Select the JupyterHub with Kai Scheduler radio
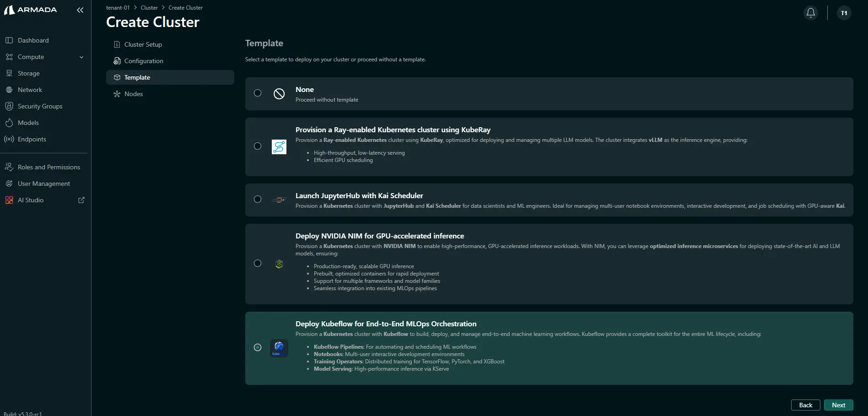The width and height of the screenshot is (868, 416). [258, 199]
